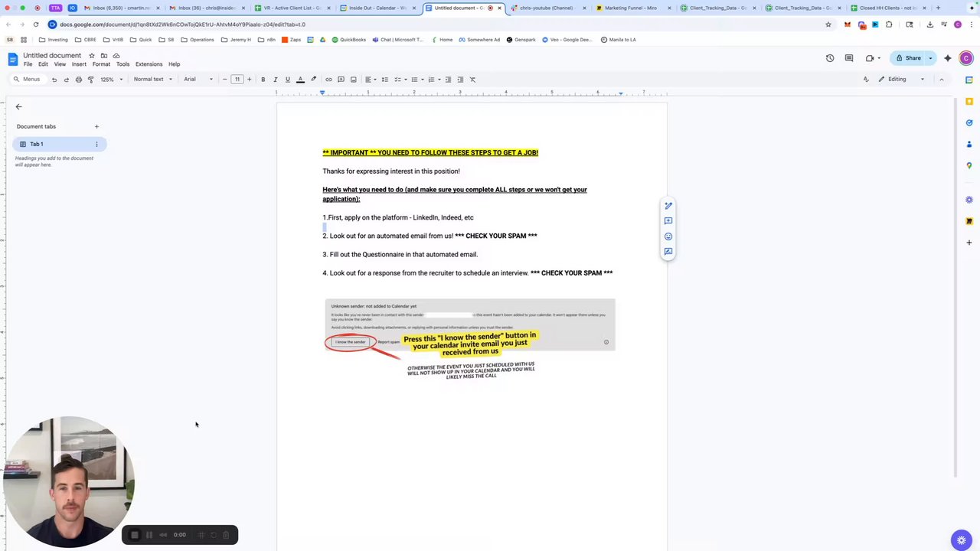Open the View menu
The width and height of the screenshot is (980, 551).
click(60, 64)
